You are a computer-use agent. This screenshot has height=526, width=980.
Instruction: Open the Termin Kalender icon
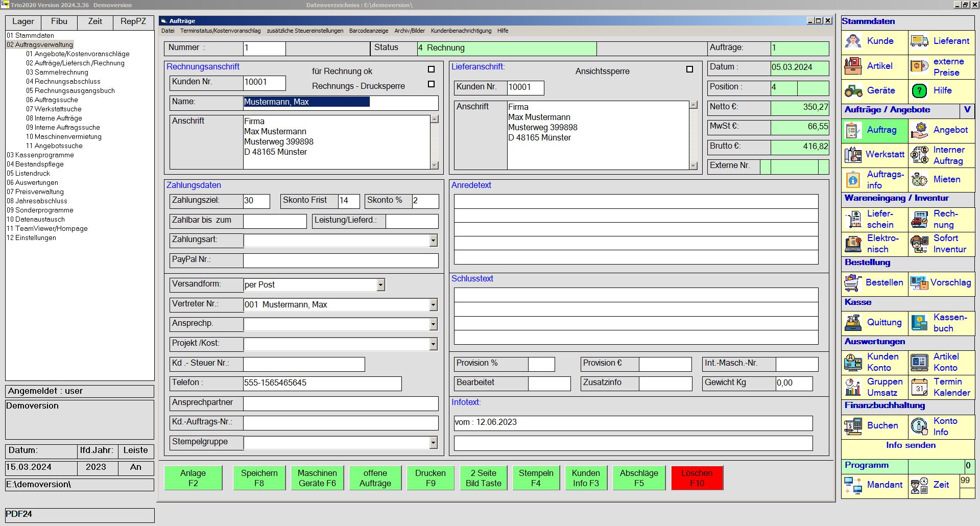919,387
